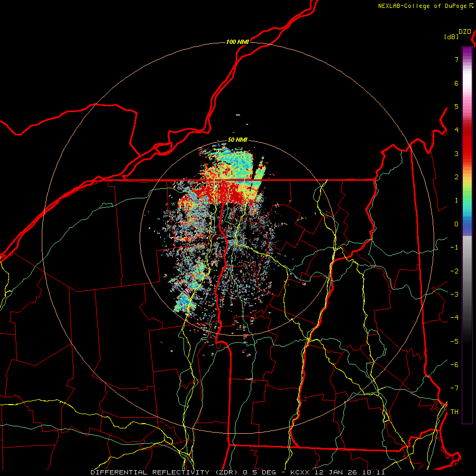
Task: Click the DZD legend title
Action: [x=465, y=32]
